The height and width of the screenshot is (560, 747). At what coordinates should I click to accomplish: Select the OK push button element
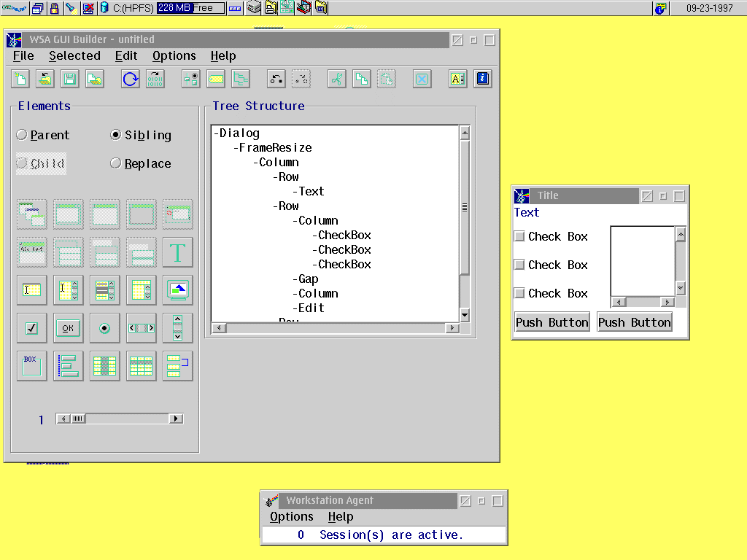point(68,327)
